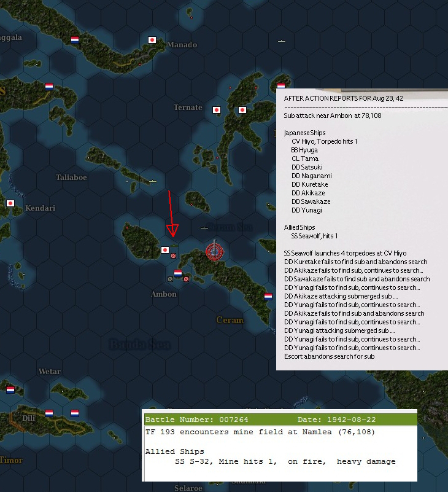Select the grey mine marker left of Ambon flag
Image resolution: width=448 pixels, height=492 pixels.
pos(170,279)
